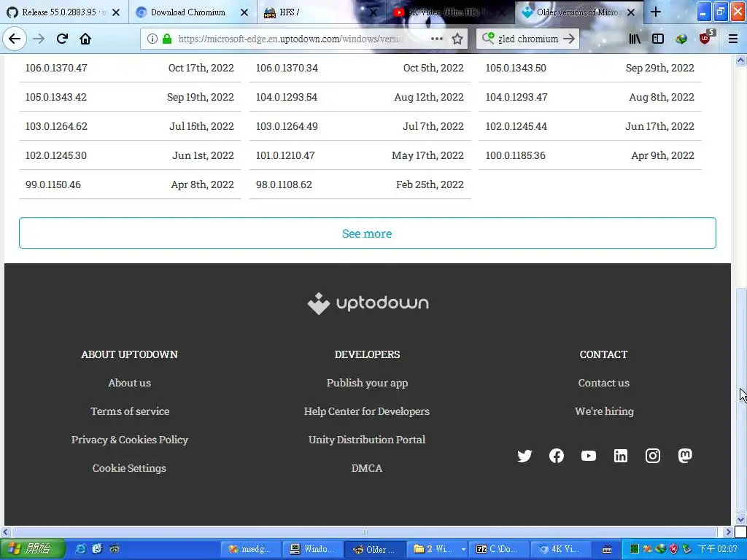Open a new tab with plus
747x560 pixels.
656,12
